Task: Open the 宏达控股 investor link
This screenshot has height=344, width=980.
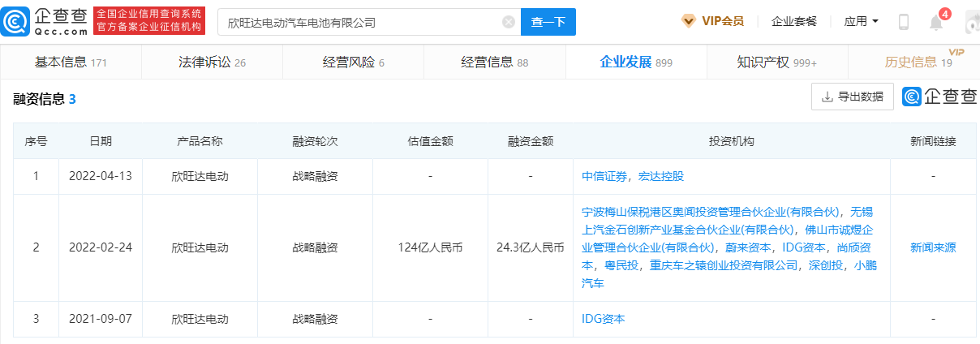Action: (x=661, y=176)
